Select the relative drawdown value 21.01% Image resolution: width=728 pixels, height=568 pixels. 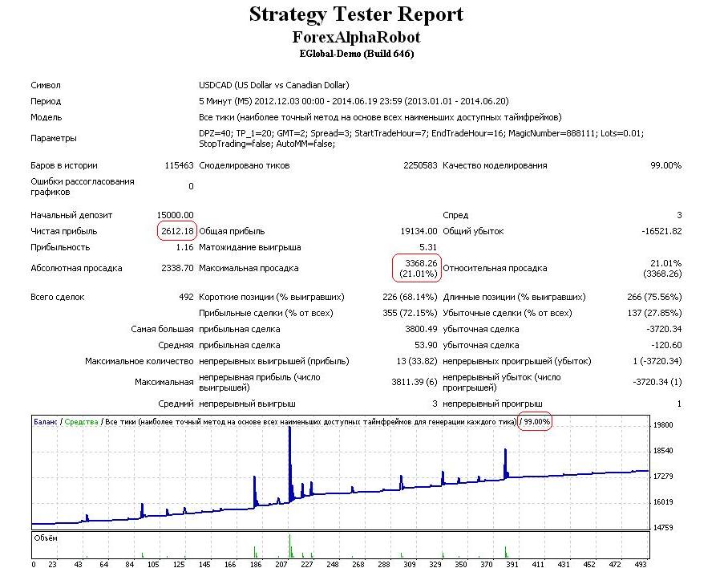pos(665,263)
